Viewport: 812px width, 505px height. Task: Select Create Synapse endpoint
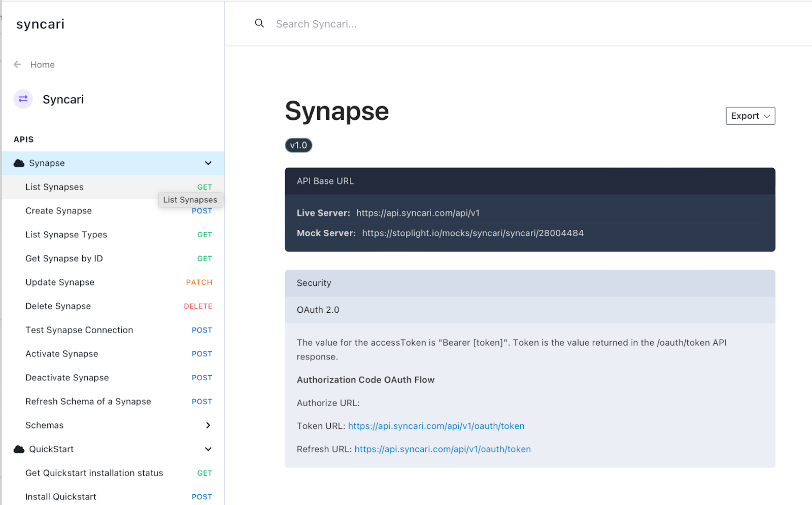point(113,211)
